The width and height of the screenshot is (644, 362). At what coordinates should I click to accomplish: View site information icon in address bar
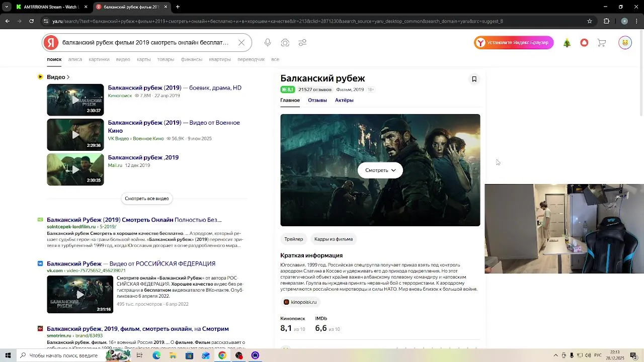pos(46,21)
